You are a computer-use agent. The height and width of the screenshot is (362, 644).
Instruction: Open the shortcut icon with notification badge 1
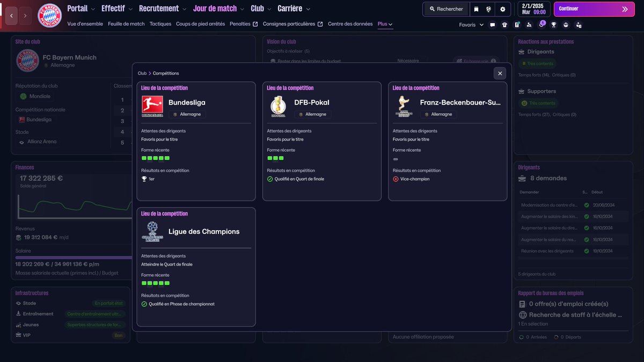[x=541, y=25]
